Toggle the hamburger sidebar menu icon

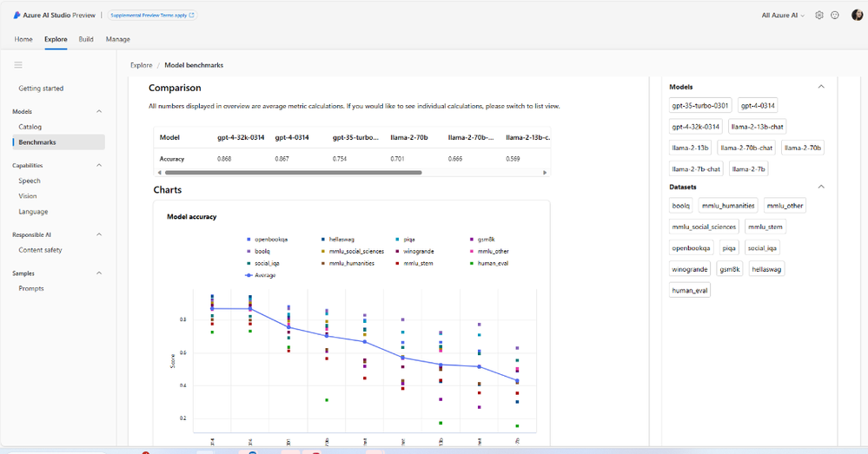pos(18,65)
